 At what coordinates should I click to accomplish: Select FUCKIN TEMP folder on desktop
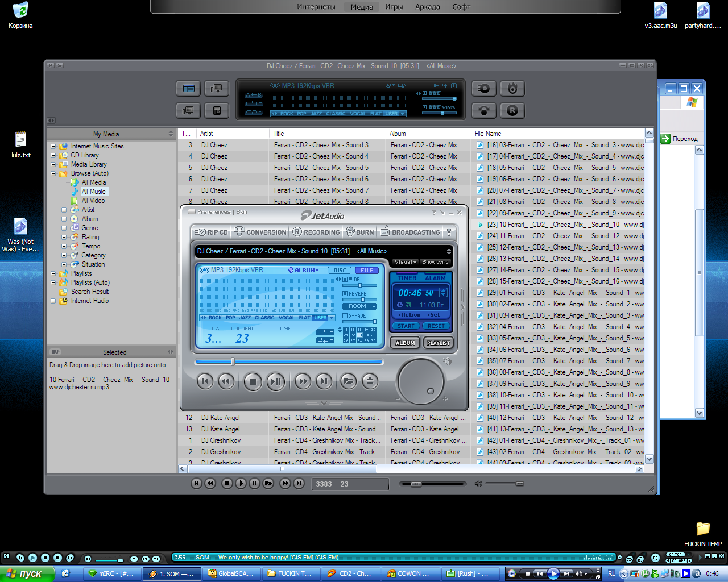(x=703, y=534)
